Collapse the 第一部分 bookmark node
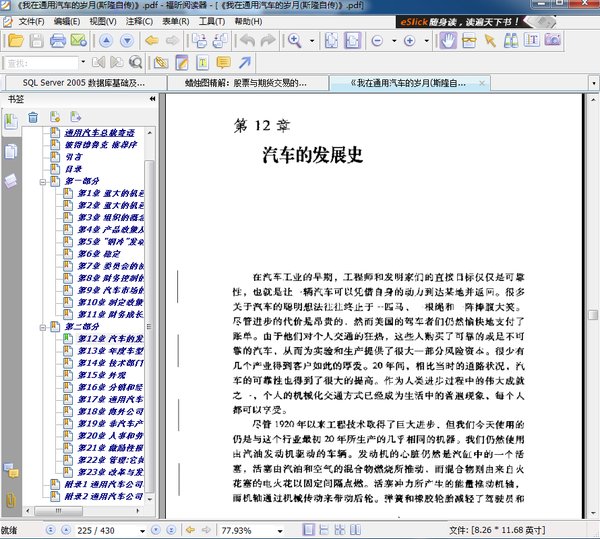The height and width of the screenshot is (539, 600). (42, 182)
